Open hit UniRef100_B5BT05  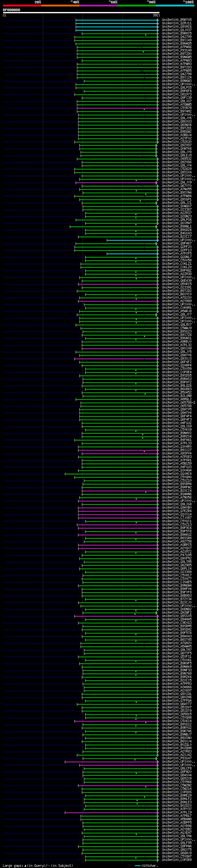[x=177, y=20]
